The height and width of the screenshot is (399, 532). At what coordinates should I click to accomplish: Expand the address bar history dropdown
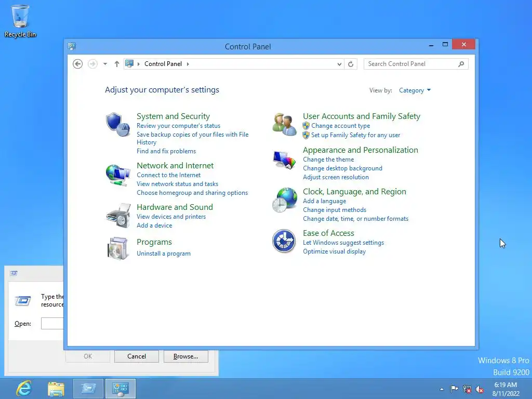click(339, 64)
